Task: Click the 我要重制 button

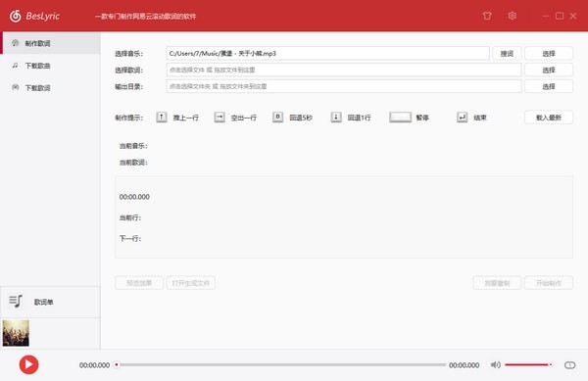Action: point(497,283)
